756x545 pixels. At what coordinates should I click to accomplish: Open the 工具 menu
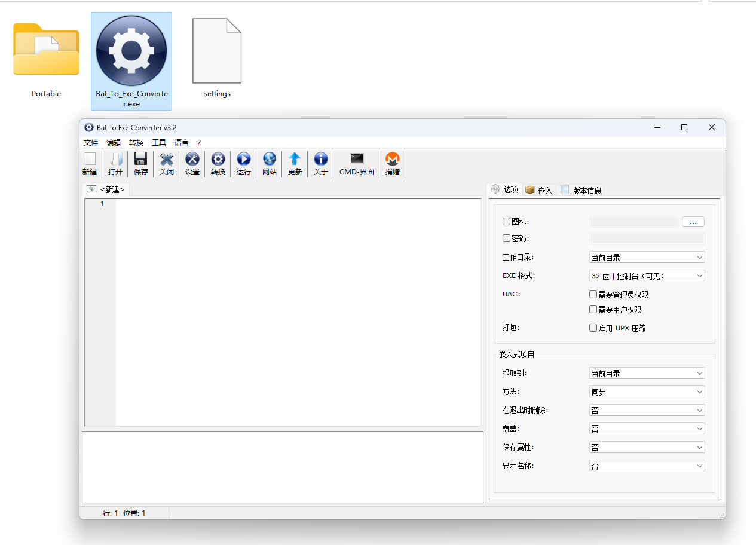pyautogui.click(x=159, y=142)
